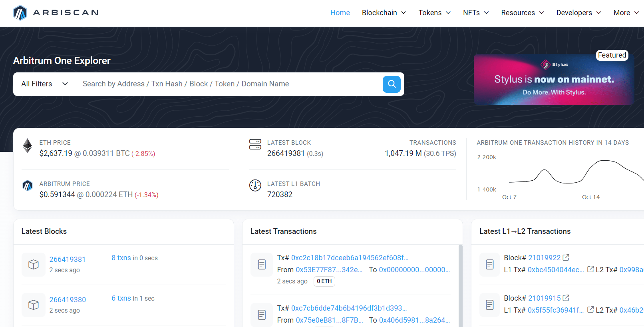This screenshot has width=644, height=327.
Task: View the 6 txns link
Action: [121, 299]
